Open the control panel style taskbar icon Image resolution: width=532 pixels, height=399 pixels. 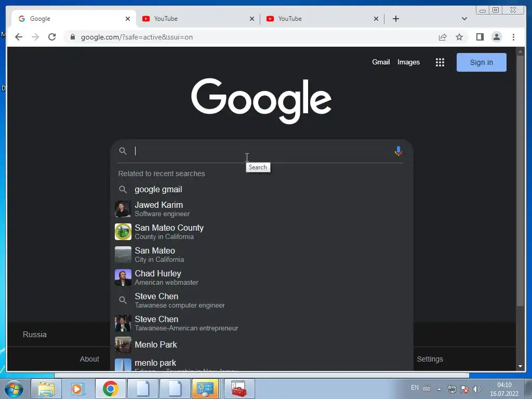[x=205, y=389]
